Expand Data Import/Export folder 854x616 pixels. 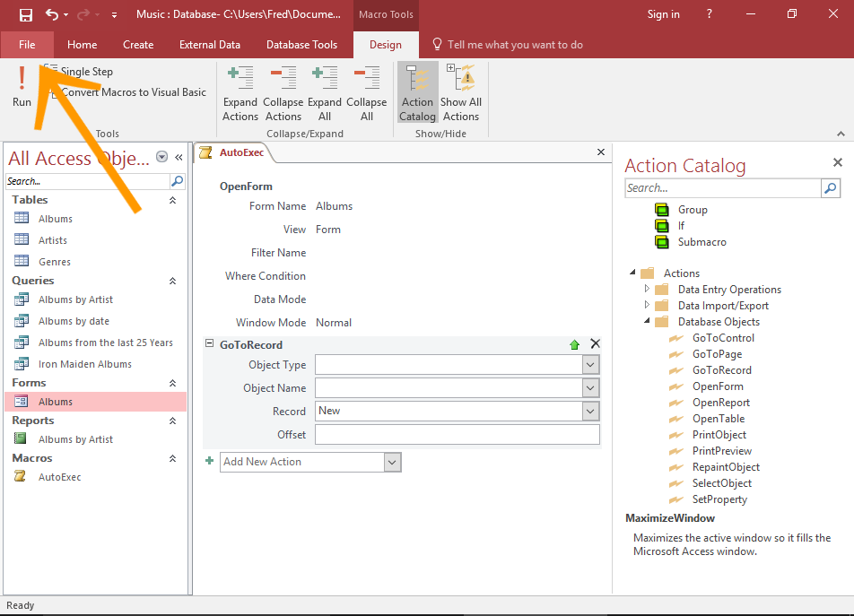[647, 305]
